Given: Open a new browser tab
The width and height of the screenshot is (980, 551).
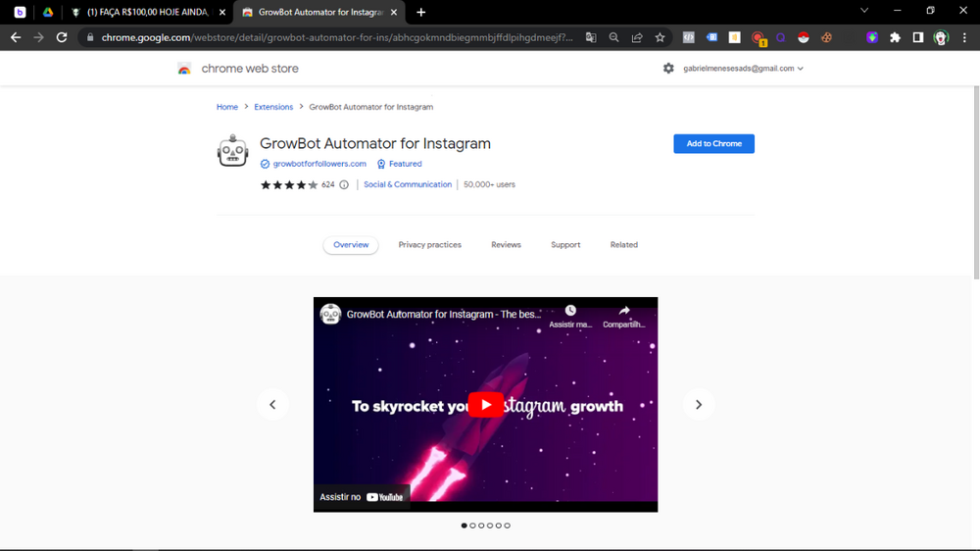Looking at the screenshot, I should point(420,12).
